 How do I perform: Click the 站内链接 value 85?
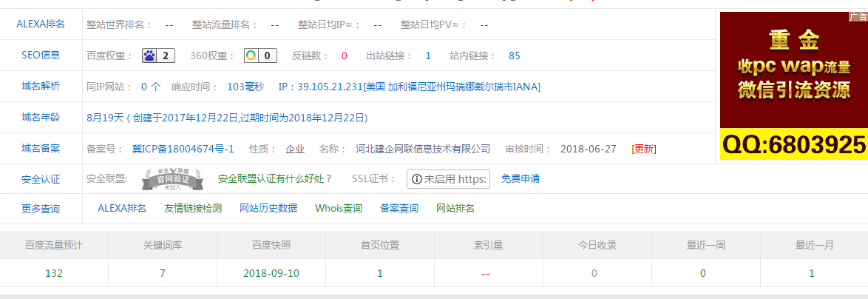coord(515,56)
